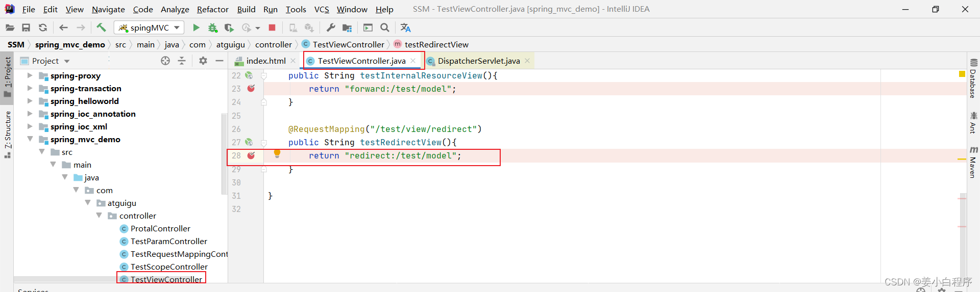Collapse all in Project panel
Viewport: 980px width, 292px height.
pos(182,61)
